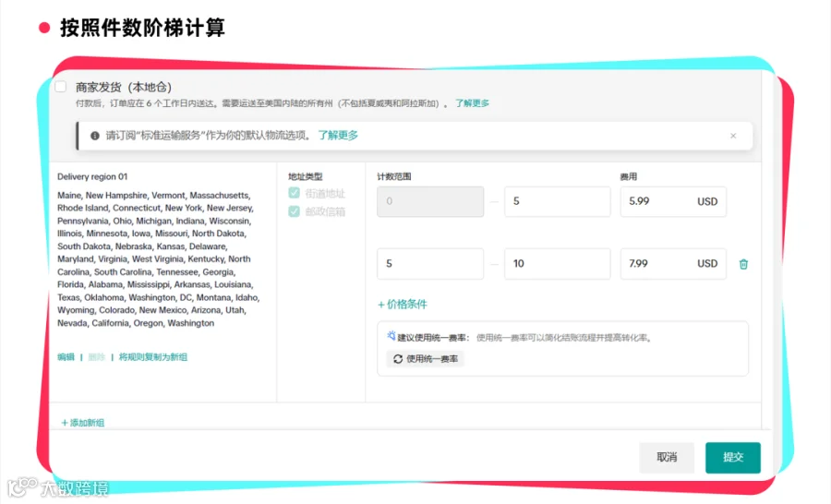Click the states list starting with Maine

(159, 259)
